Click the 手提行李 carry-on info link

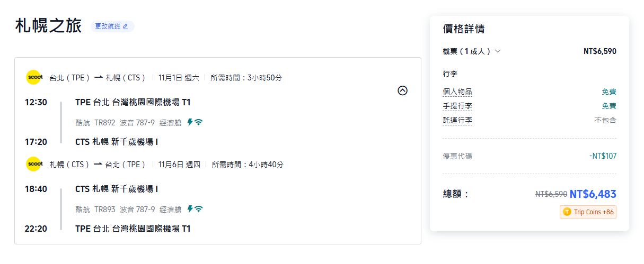[x=457, y=106]
